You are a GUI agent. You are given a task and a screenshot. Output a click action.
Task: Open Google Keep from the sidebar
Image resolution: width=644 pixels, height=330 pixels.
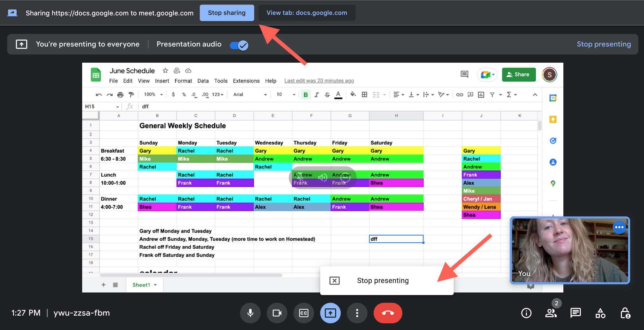553,119
